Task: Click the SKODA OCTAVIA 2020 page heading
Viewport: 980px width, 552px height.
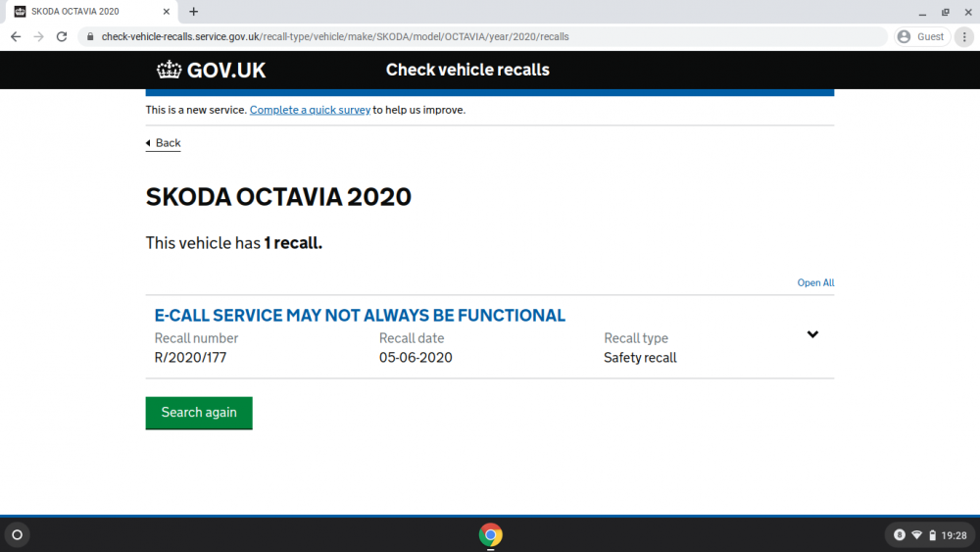Action: (x=278, y=197)
